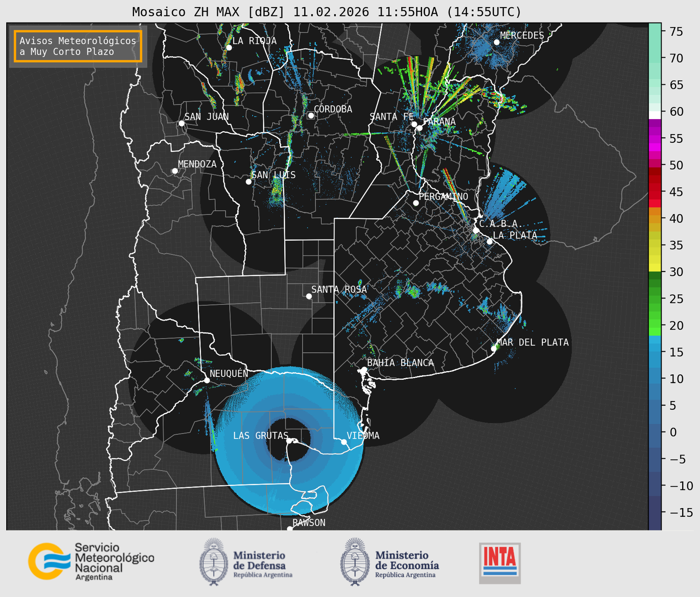This screenshot has width=700, height=597.
Task: Click the red INTA logo
Action: [x=500, y=563]
